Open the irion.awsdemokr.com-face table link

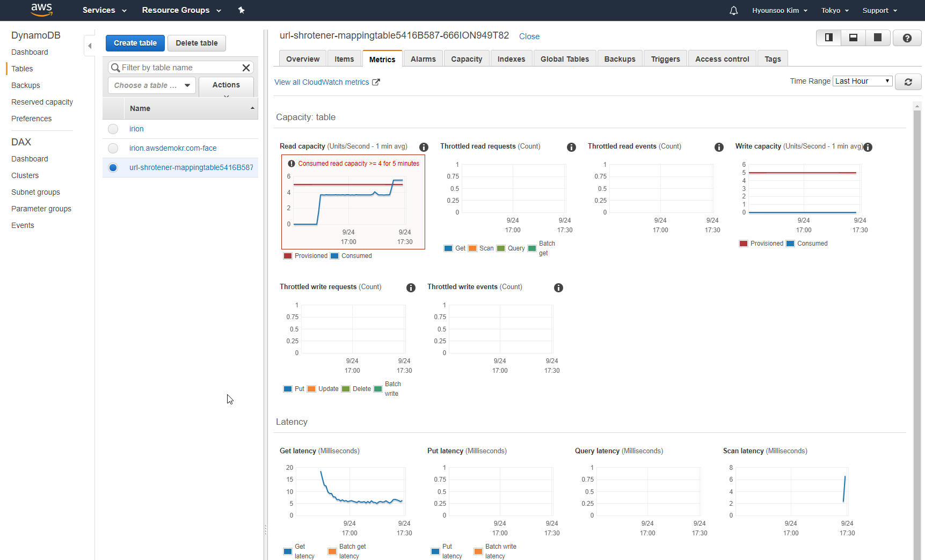click(x=173, y=148)
